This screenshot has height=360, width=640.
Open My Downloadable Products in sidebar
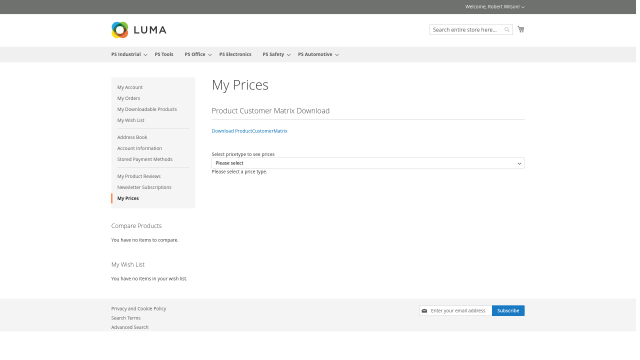coord(147,109)
